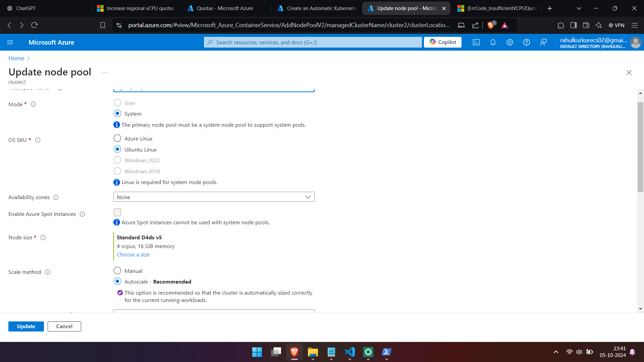Open the Windows Start menu
The width and height of the screenshot is (644, 362).
click(257, 352)
